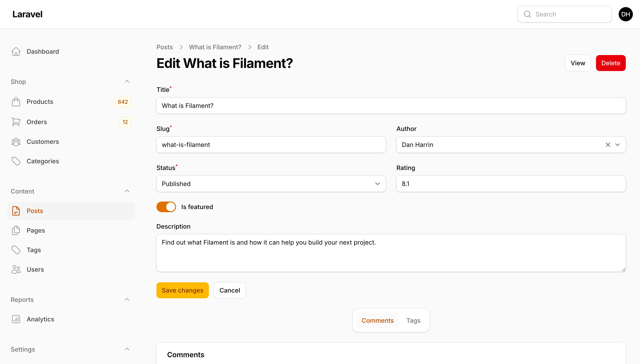Screen dimensions: 640x364
Task: Click the Posts breadcrumb link
Action: (x=164, y=47)
